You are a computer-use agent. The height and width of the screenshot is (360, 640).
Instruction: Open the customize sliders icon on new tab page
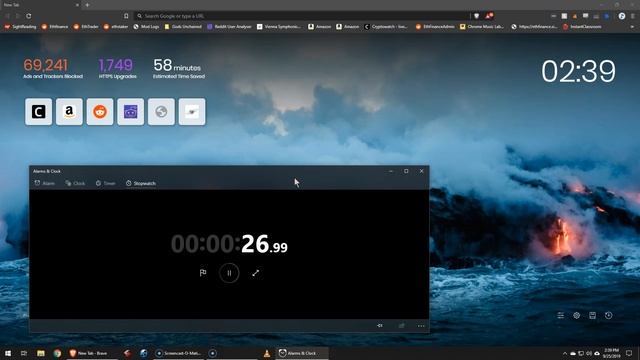pos(560,315)
